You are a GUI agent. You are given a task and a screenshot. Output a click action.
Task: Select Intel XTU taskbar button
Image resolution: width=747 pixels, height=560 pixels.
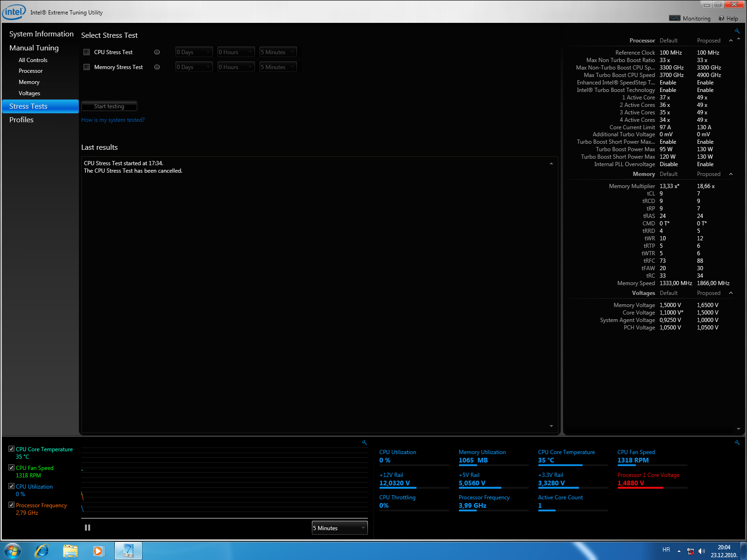(x=128, y=551)
